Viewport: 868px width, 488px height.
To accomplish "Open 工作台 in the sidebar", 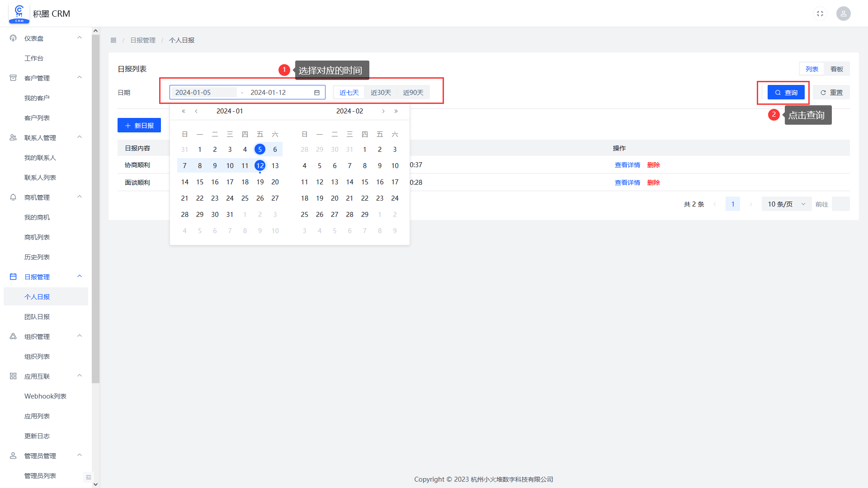I will pos(34,58).
